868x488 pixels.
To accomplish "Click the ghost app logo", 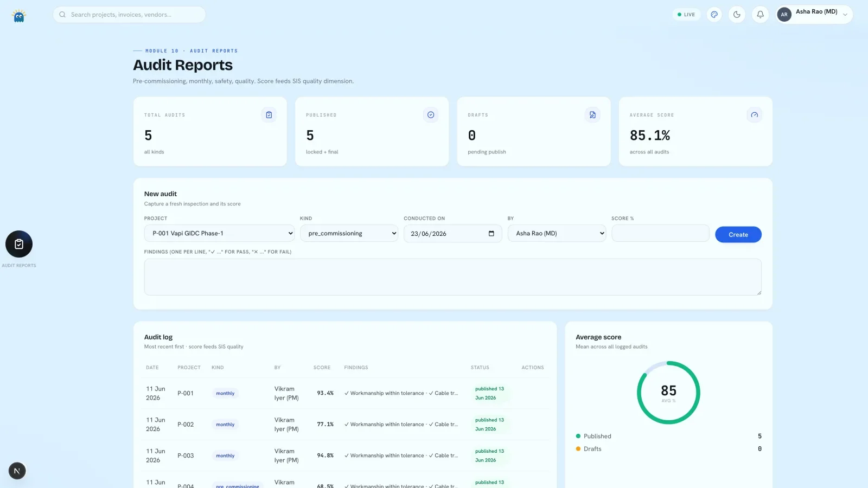I will 19,16.
